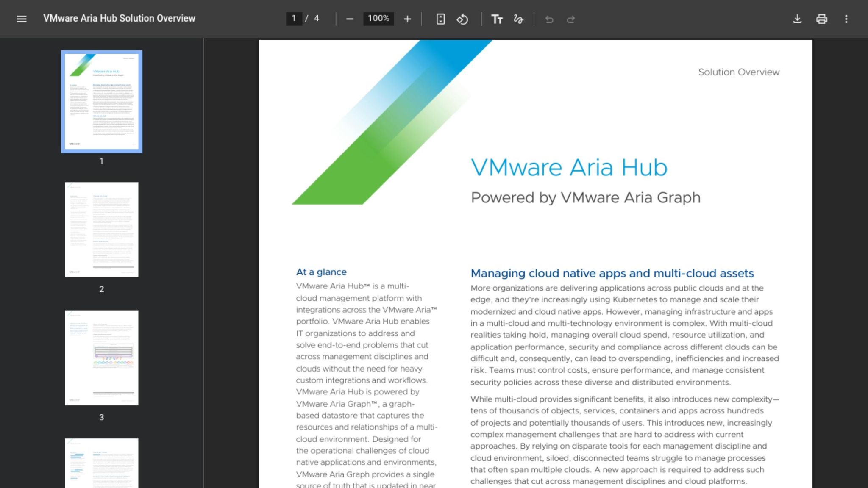
Task: Click the 'At a glance' heading
Action: click(321, 272)
